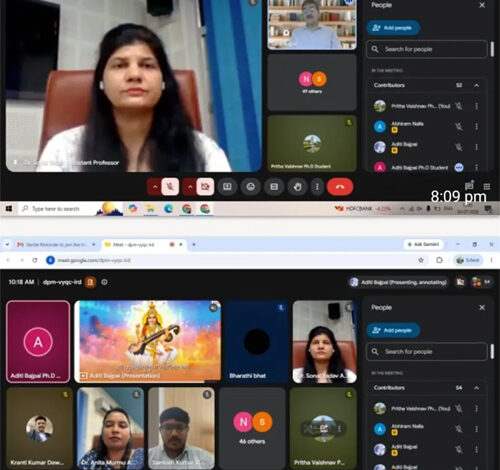Click Add people in the lower People panel
This screenshot has width=500, height=470.
pos(393,330)
